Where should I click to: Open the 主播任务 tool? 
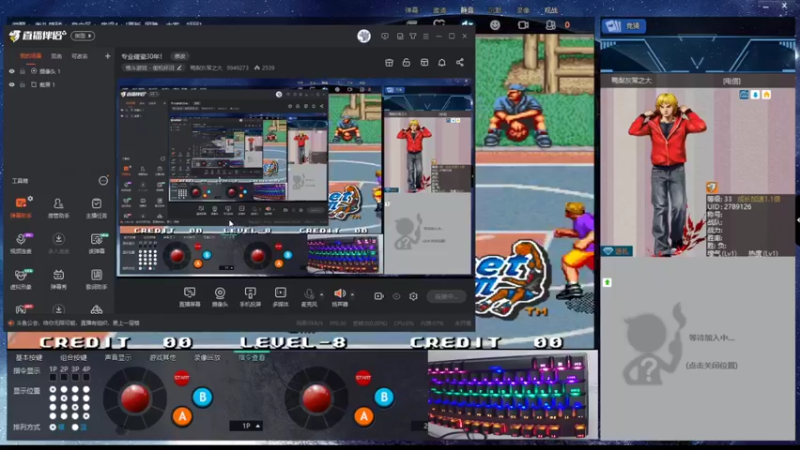[x=96, y=207]
